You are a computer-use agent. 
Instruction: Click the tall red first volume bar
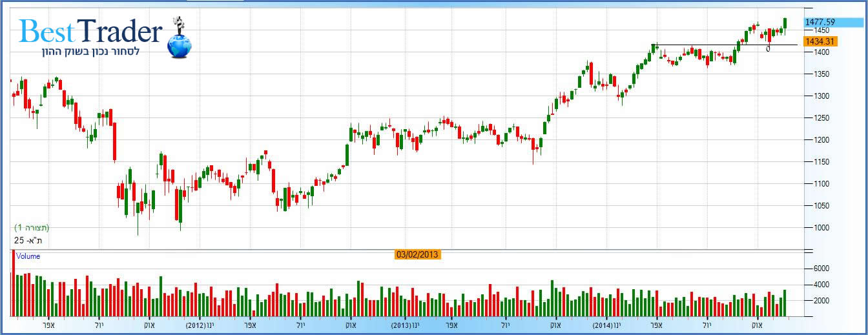pyautogui.click(x=12, y=284)
